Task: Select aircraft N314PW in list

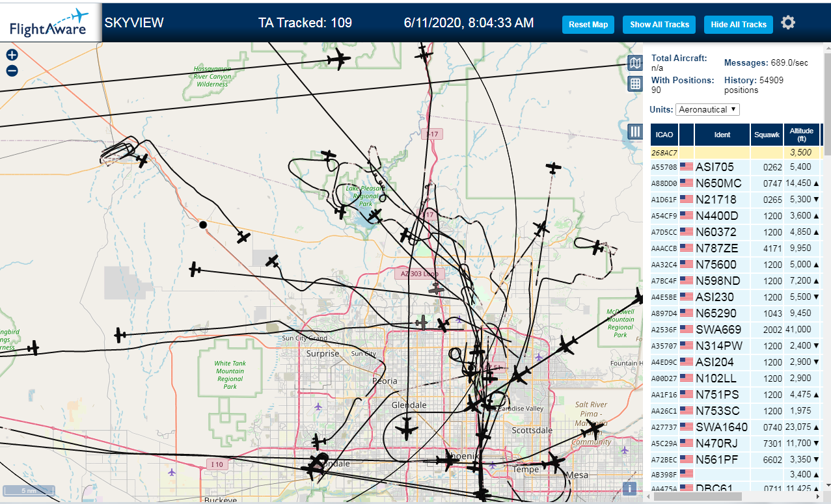Action: point(737,346)
